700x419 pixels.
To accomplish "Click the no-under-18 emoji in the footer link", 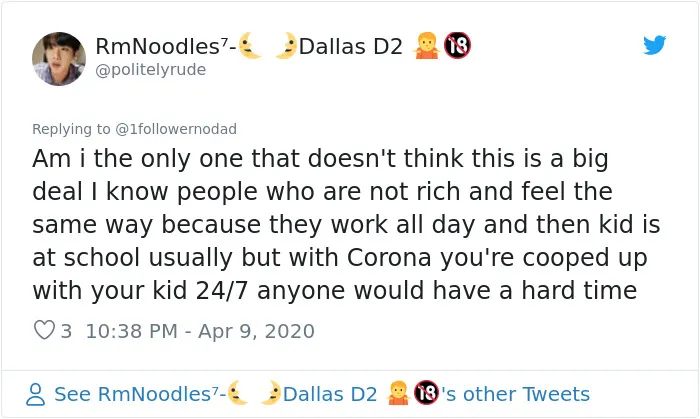I will [426, 393].
